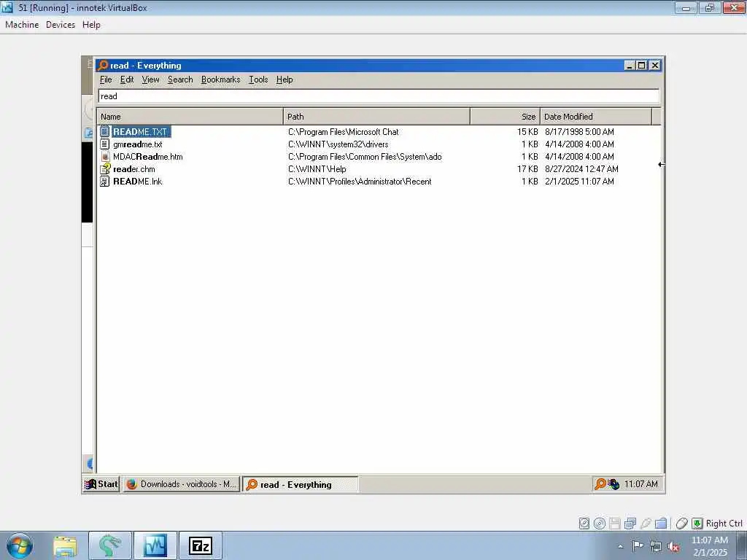Open the Help menu in Everything

click(285, 79)
